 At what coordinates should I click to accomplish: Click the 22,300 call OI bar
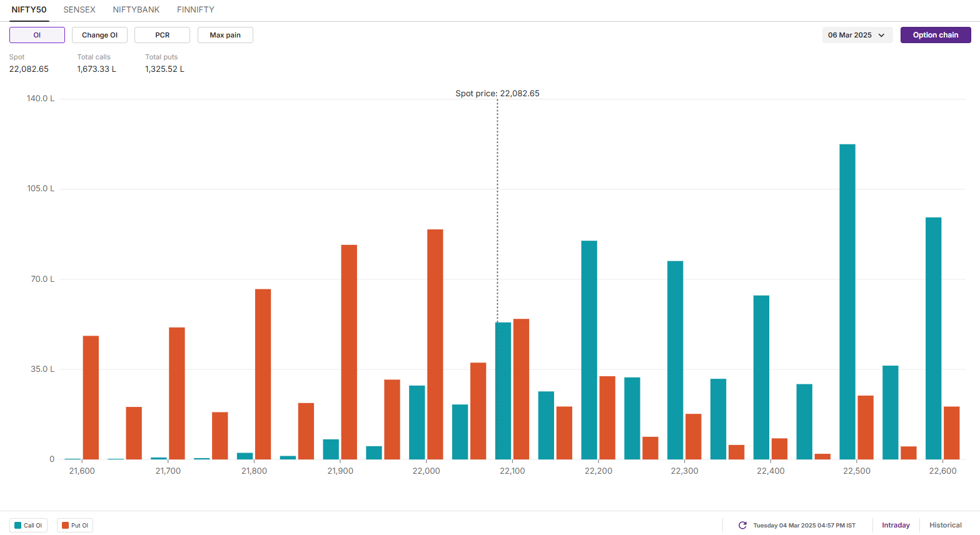click(x=675, y=360)
